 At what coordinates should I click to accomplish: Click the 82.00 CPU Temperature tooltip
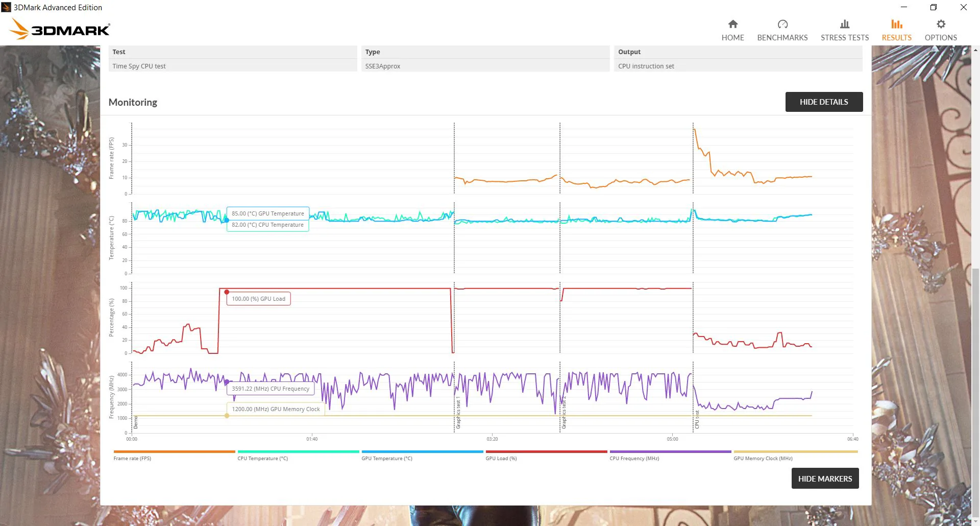[267, 225]
